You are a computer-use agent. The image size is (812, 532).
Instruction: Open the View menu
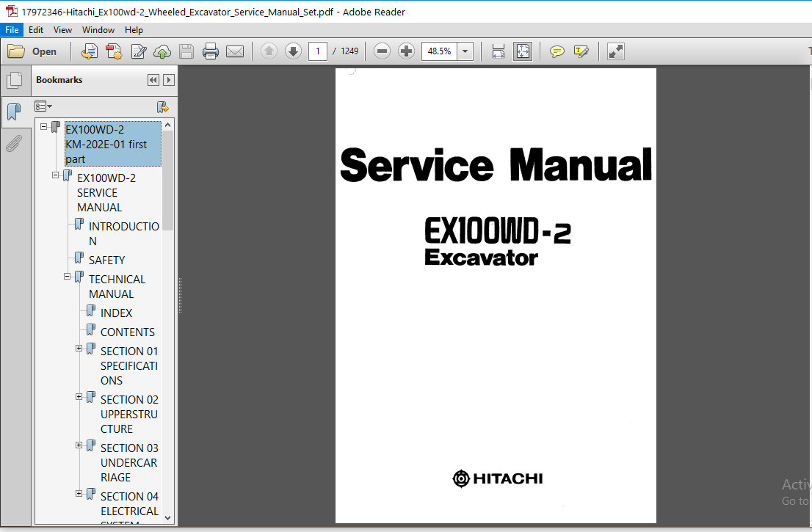(62, 30)
